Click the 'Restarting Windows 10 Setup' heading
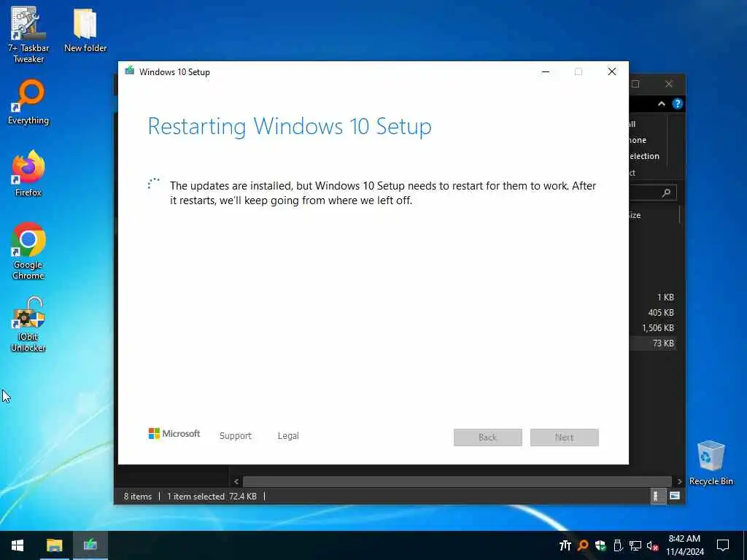Image resolution: width=747 pixels, height=560 pixels. tap(290, 126)
